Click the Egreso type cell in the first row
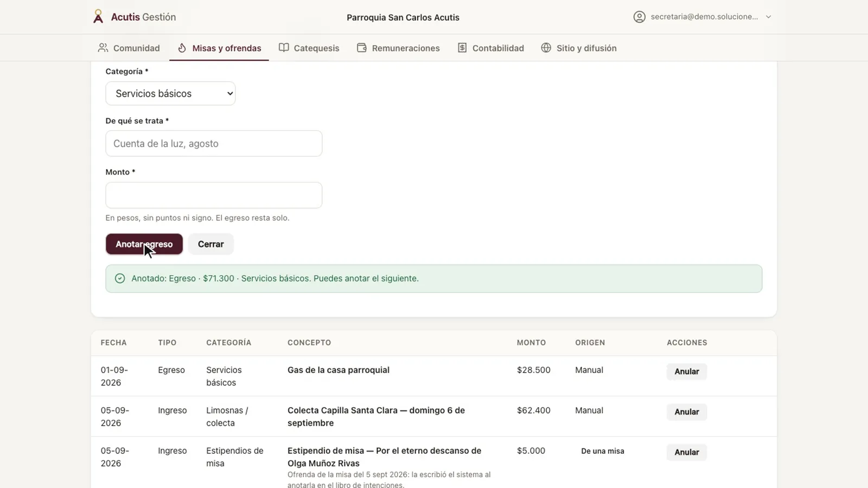The height and width of the screenshot is (488, 868). [171, 370]
